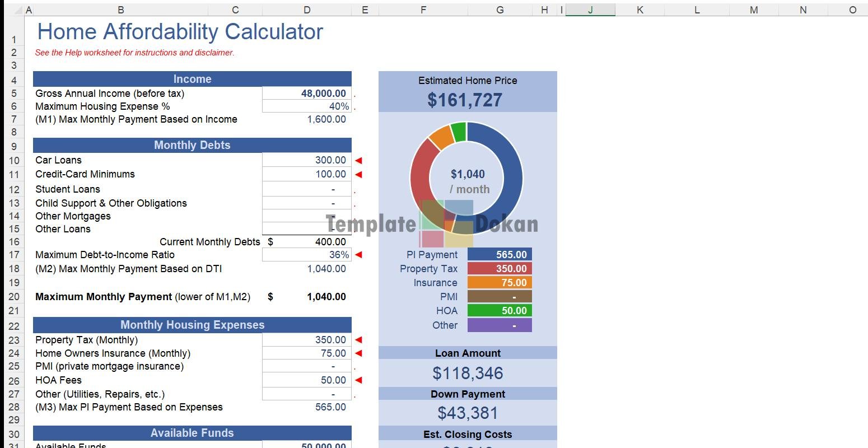Click the red marker beside Home Owners Insurance
This screenshot has height=448, width=868.
359,353
